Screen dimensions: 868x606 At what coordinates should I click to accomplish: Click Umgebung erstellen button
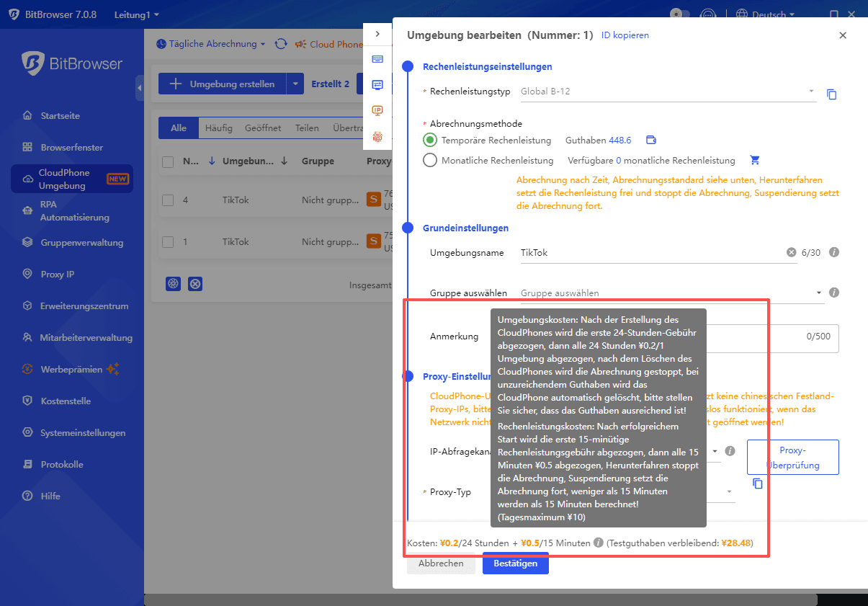pyautogui.click(x=223, y=84)
